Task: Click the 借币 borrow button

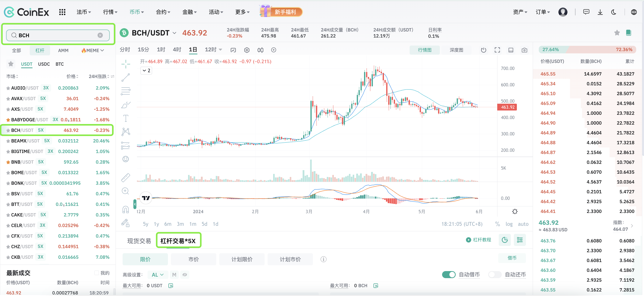Action: [x=512, y=258]
